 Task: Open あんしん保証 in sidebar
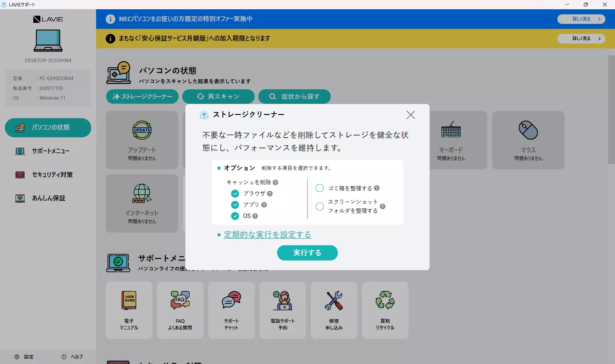pyautogui.click(x=48, y=198)
